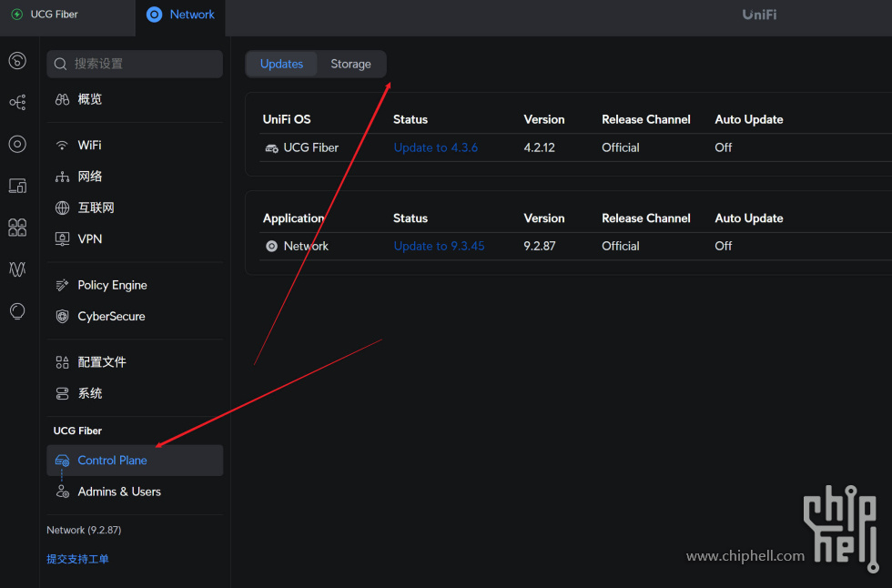Open the radios waveform icon in rail
892x588 pixels.
click(17, 269)
